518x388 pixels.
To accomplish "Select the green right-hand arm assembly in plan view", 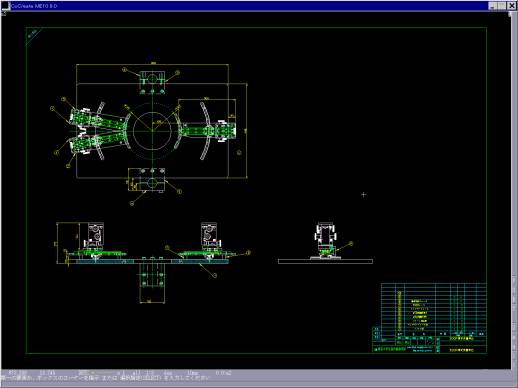I will [209, 130].
